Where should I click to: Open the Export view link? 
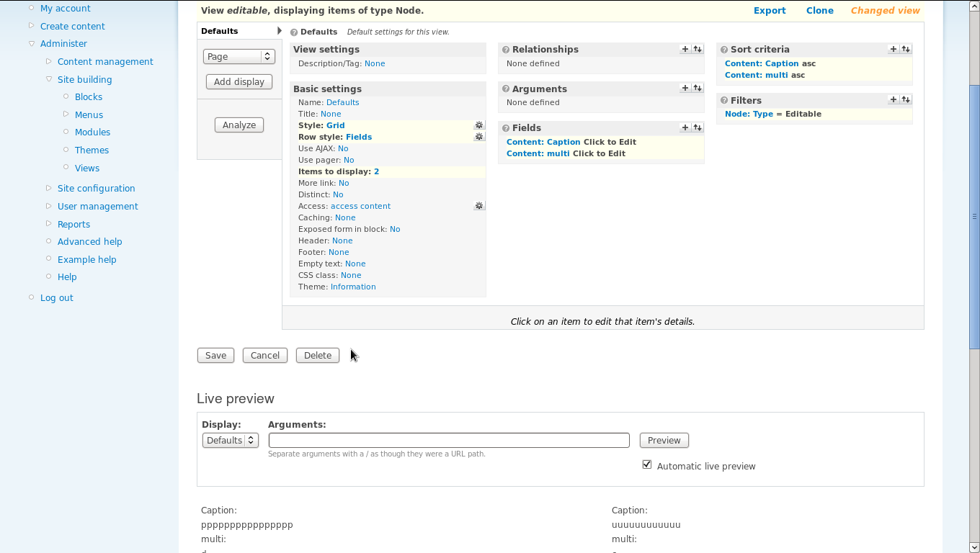click(769, 10)
